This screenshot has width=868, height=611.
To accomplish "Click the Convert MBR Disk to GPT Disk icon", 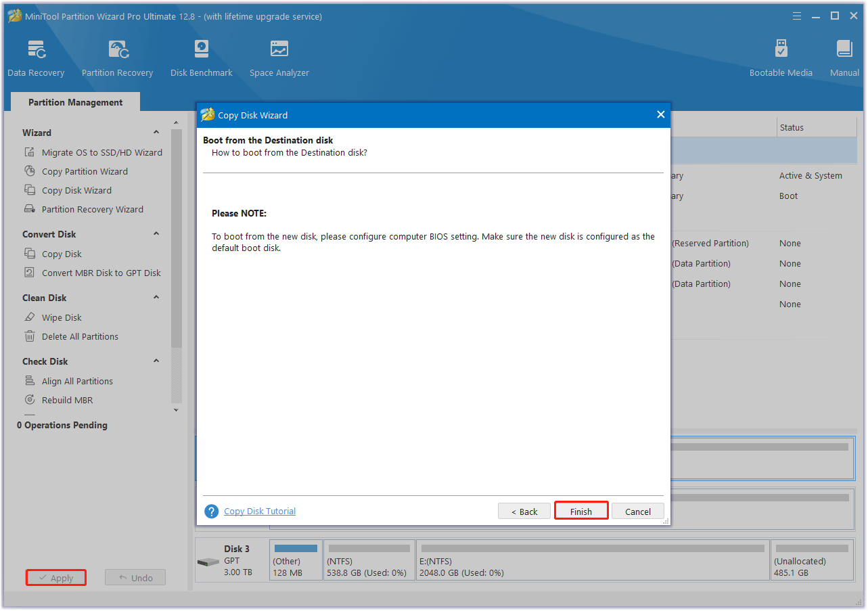I will click(29, 273).
